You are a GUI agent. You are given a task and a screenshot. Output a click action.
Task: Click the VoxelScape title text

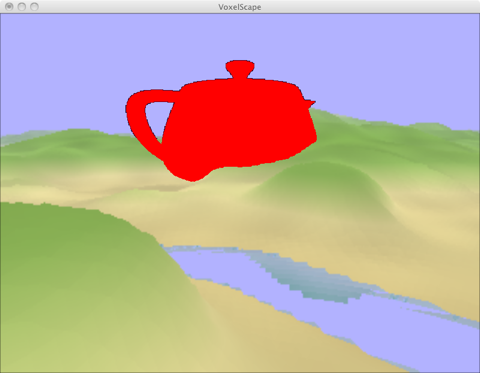(x=240, y=7)
